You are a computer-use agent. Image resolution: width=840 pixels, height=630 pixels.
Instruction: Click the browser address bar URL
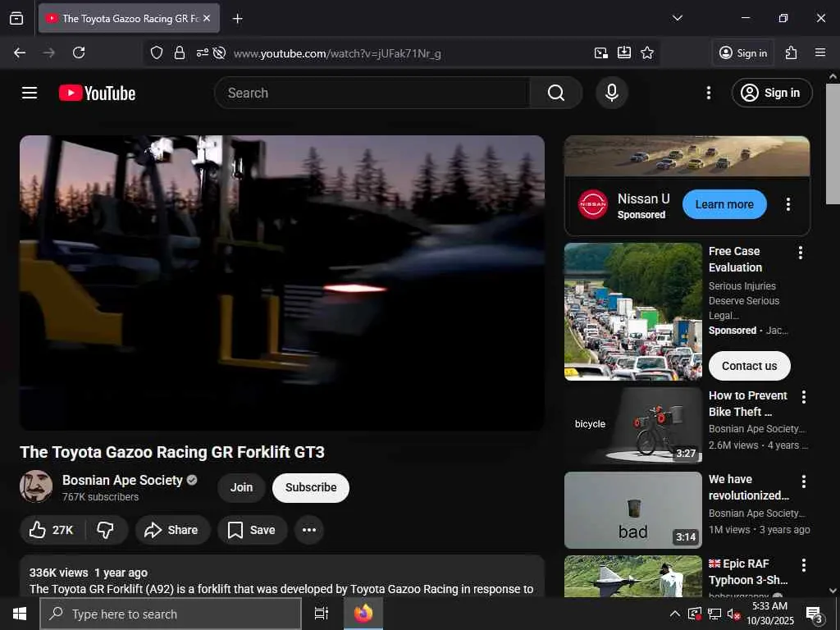tap(337, 53)
